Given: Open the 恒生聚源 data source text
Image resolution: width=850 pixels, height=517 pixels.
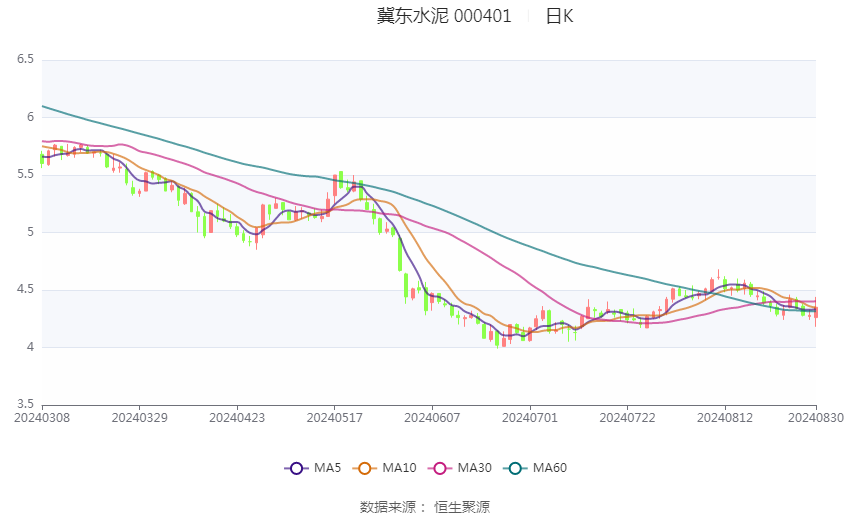Looking at the screenshot, I should click(462, 507).
